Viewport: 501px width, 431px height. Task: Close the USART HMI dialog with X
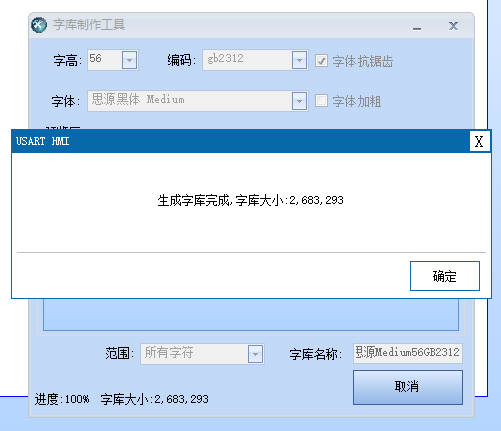pos(479,142)
